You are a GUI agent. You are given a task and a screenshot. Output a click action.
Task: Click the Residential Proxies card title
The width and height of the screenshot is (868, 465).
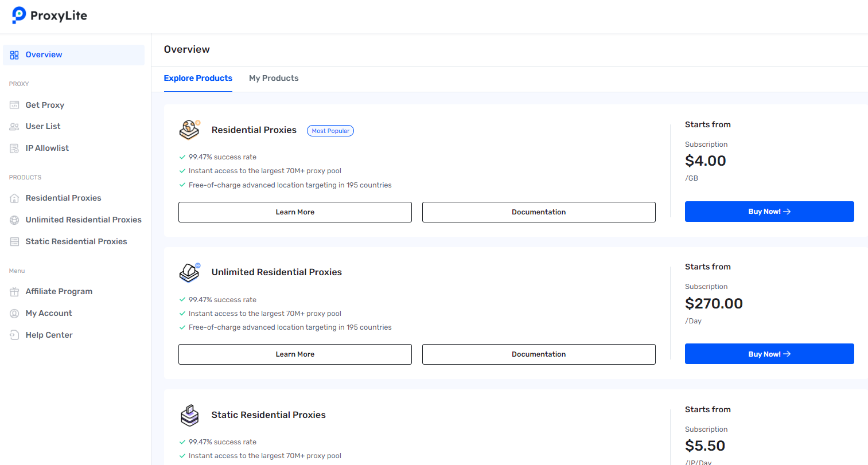(x=254, y=130)
